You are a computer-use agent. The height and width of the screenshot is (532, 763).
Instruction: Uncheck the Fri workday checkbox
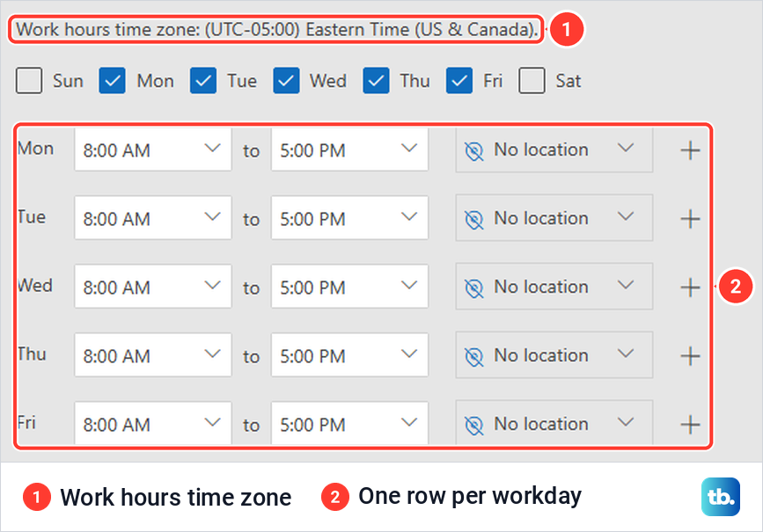coord(459,80)
